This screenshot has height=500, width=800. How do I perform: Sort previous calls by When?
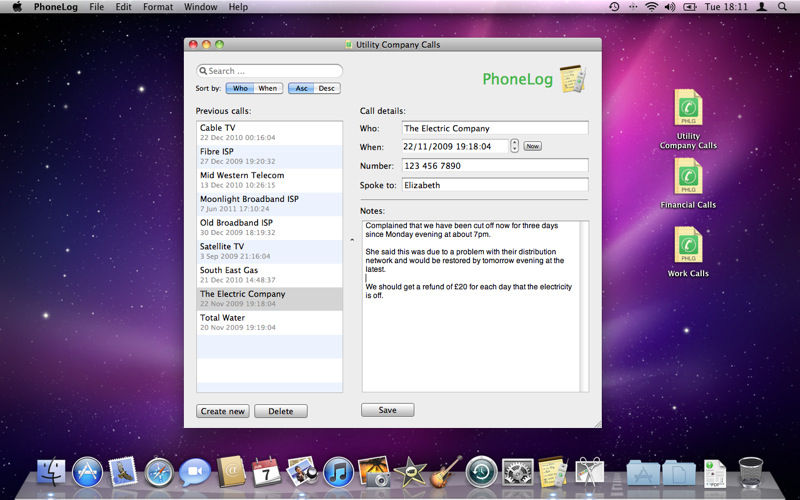(x=268, y=88)
